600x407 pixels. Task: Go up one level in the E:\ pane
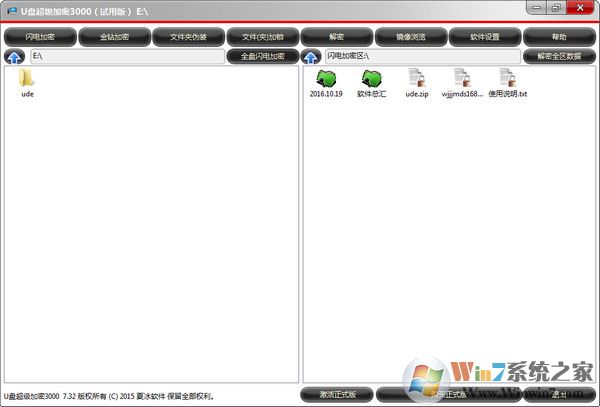[15, 57]
